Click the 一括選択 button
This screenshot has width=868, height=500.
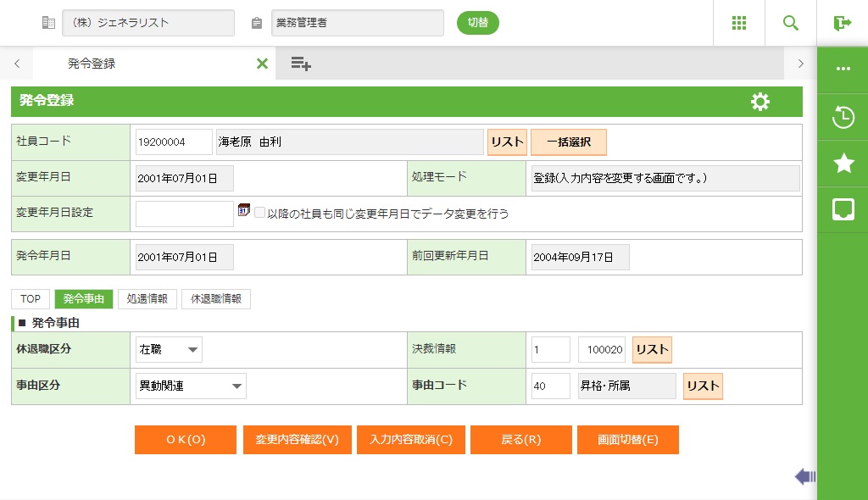(568, 142)
